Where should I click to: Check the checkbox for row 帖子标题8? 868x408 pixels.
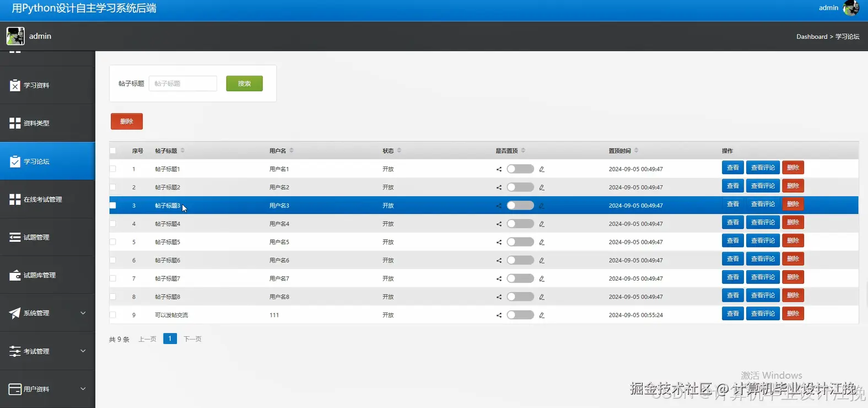tap(113, 296)
